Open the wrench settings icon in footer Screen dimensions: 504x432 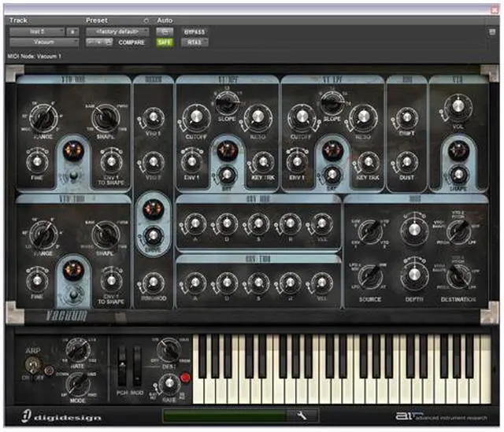(x=302, y=415)
